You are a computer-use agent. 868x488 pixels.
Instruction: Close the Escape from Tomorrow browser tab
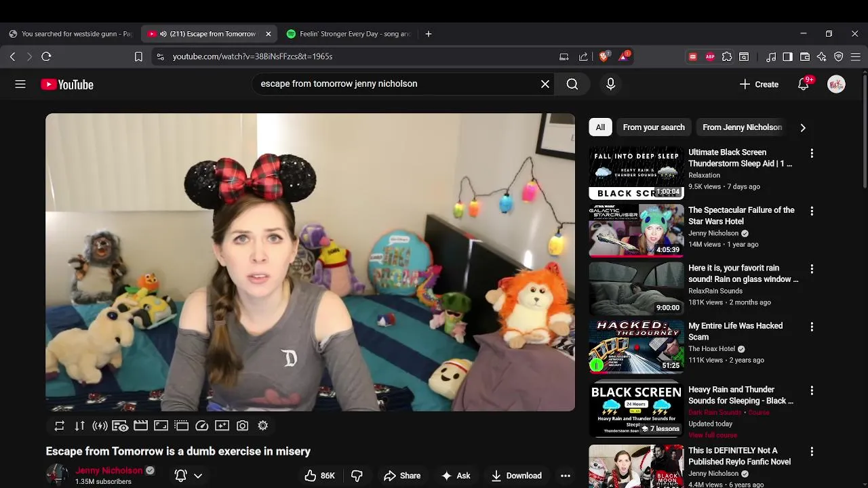coord(269,34)
